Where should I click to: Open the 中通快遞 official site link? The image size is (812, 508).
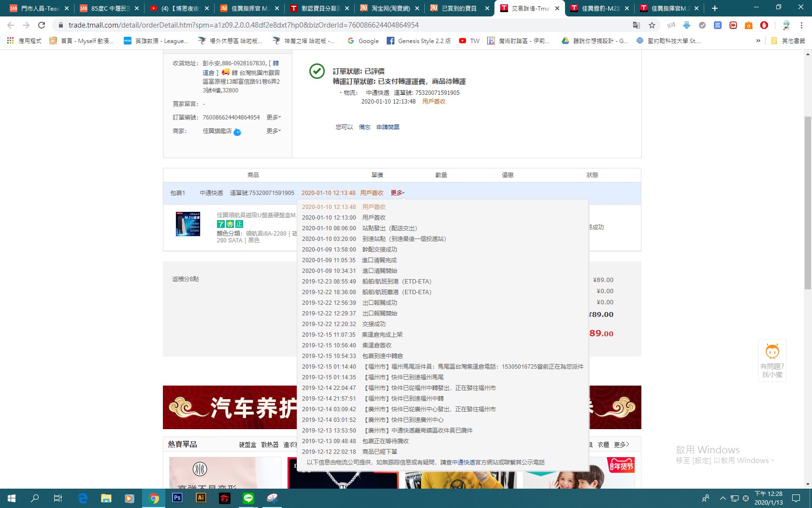[463, 463]
